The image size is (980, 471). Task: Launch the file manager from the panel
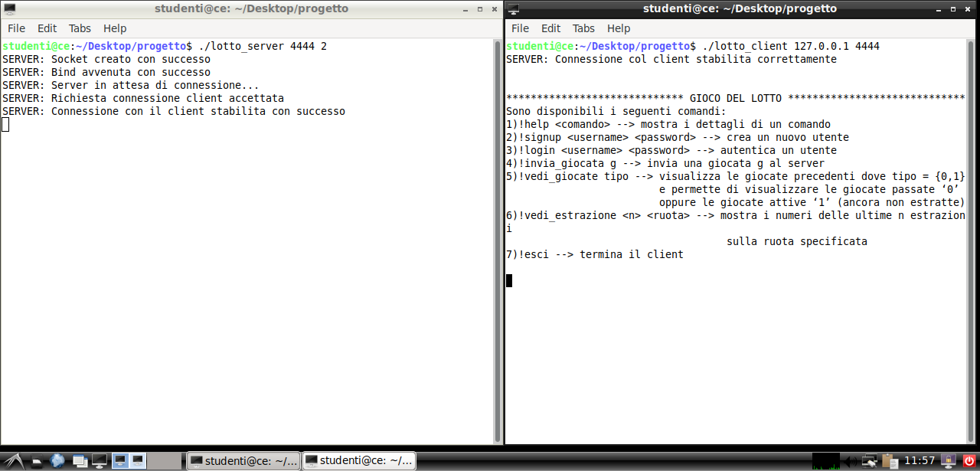click(38, 461)
